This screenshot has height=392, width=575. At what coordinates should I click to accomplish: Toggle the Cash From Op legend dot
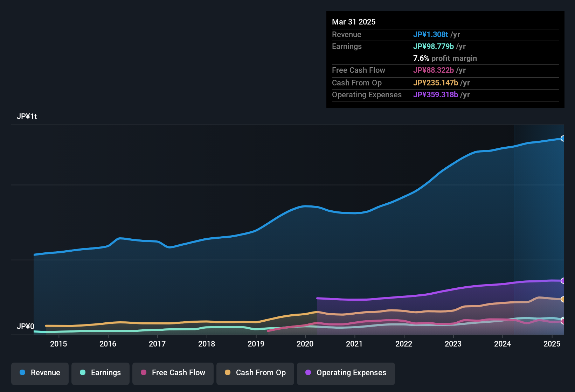coord(227,373)
